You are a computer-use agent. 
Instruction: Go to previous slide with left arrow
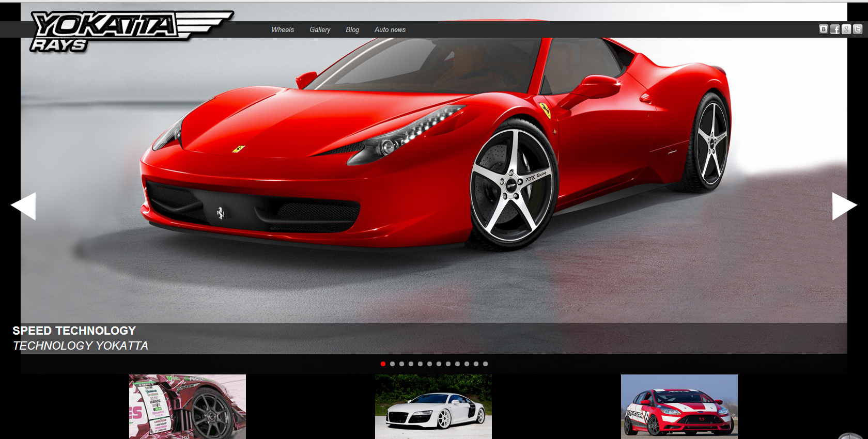(x=23, y=206)
